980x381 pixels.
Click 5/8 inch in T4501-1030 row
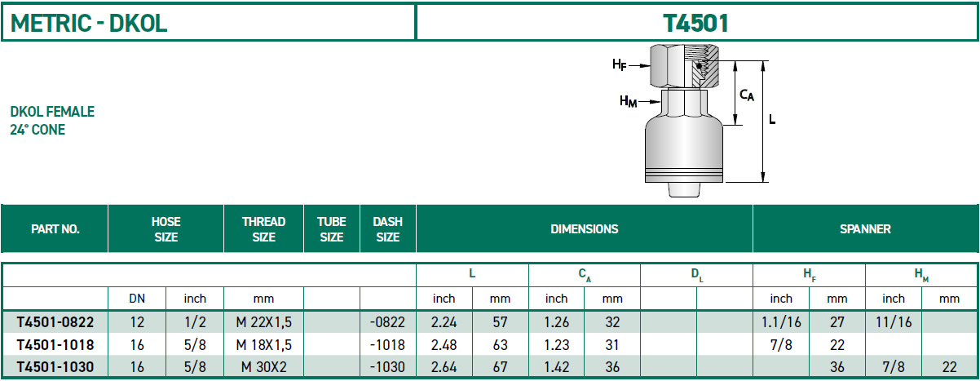click(x=195, y=367)
